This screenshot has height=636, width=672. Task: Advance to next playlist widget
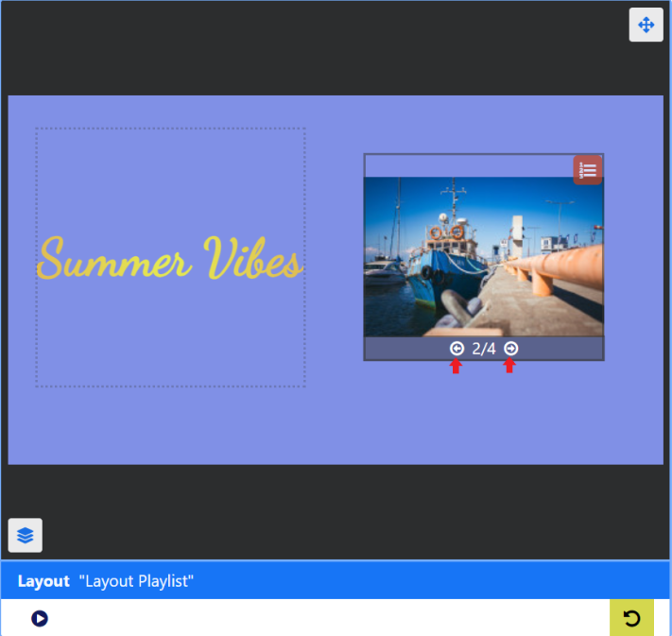[510, 349]
